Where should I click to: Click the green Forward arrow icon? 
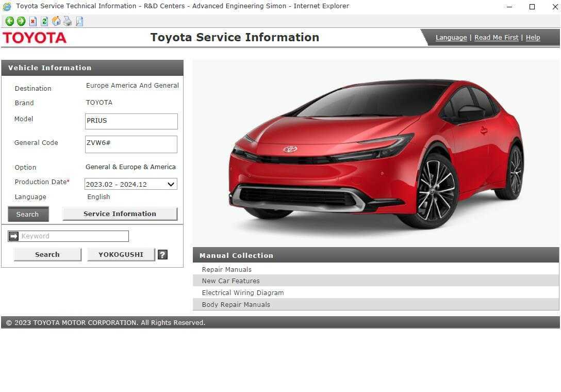[21, 22]
